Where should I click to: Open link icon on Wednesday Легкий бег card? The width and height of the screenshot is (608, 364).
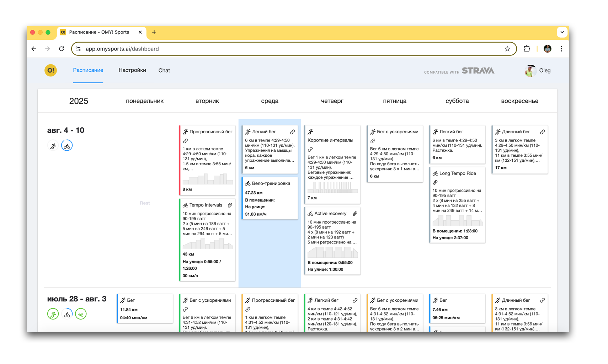pyautogui.click(x=292, y=132)
